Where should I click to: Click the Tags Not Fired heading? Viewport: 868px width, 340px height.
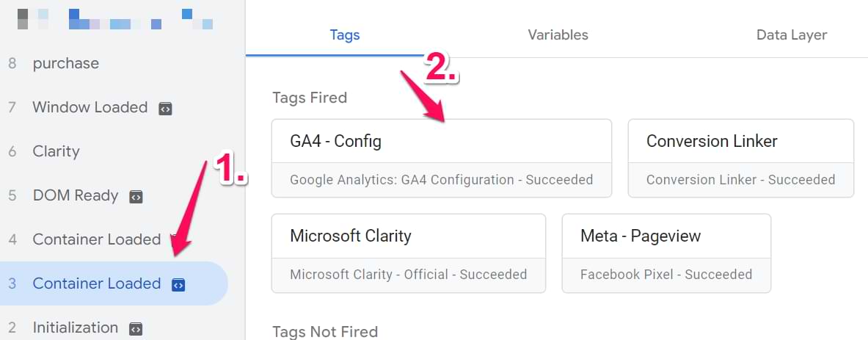point(324,332)
